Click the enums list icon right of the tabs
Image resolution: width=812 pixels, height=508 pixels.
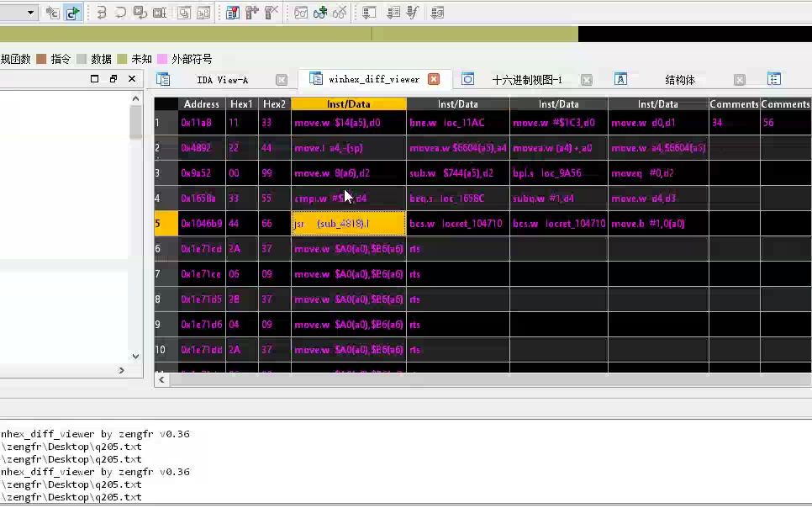coord(773,78)
